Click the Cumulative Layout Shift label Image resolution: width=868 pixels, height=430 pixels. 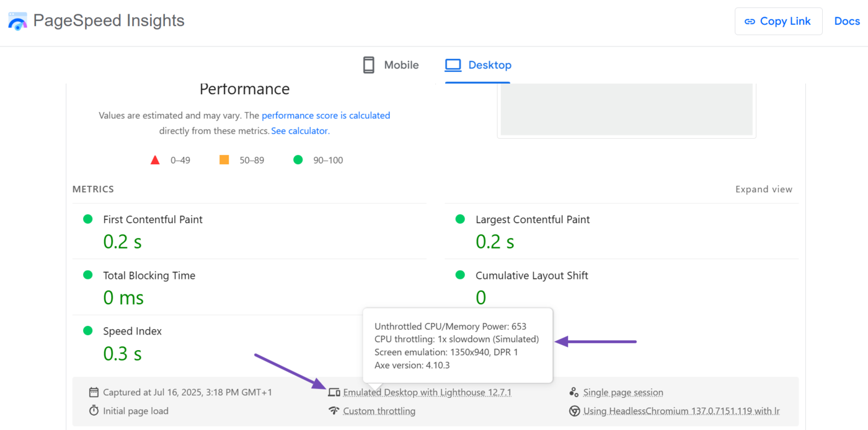[532, 276]
